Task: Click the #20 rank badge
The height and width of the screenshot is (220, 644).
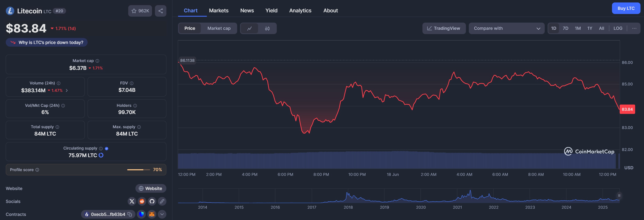Action: [x=59, y=11]
